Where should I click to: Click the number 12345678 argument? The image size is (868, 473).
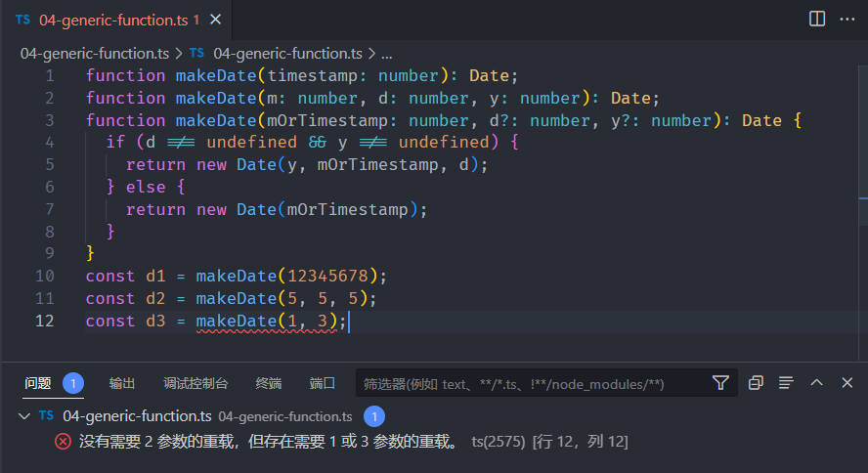click(x=327, y=276)
